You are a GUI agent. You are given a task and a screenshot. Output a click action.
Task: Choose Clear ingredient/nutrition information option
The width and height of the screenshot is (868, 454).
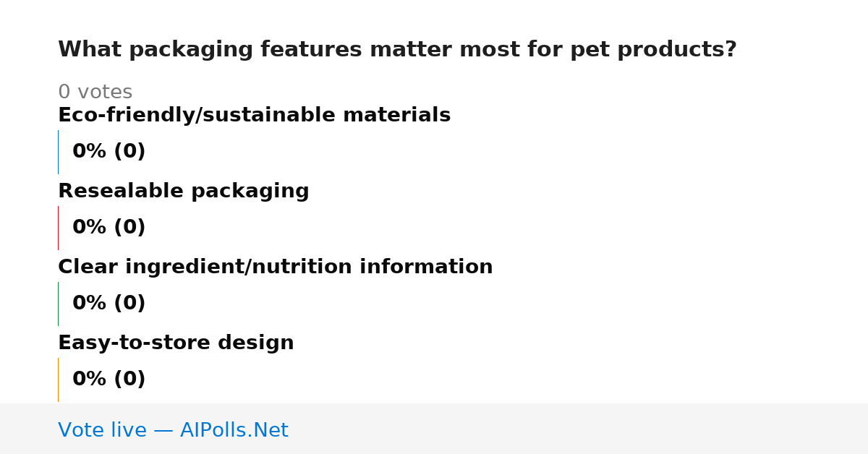click(x=275, y=267)
